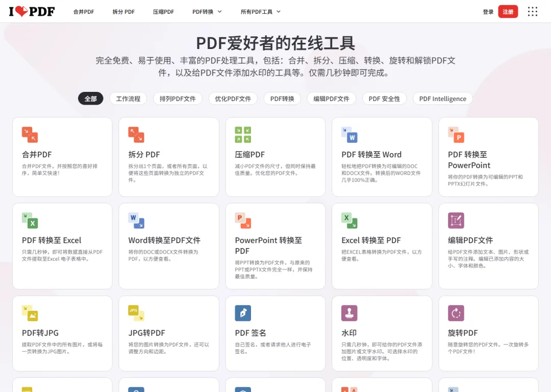551x392 pixels.
Task: Open the PDF 转换至 PowerPoint title
Action: click(x=469, y=160)
